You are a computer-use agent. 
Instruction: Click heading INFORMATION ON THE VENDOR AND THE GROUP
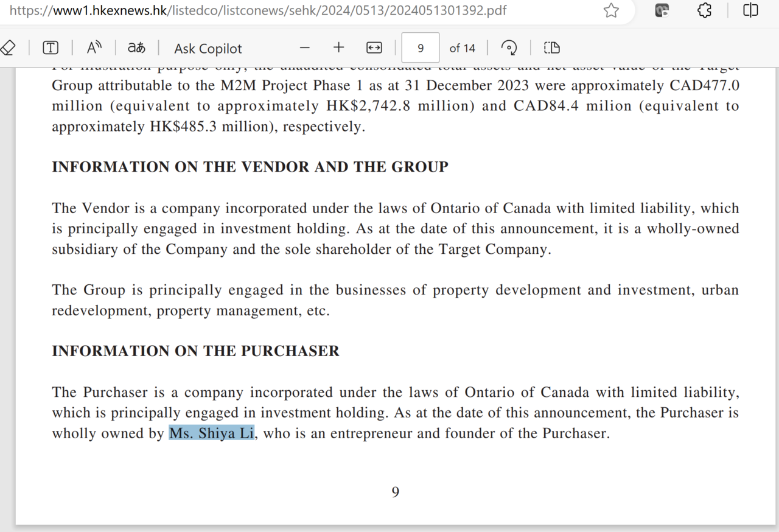(250, 167)
